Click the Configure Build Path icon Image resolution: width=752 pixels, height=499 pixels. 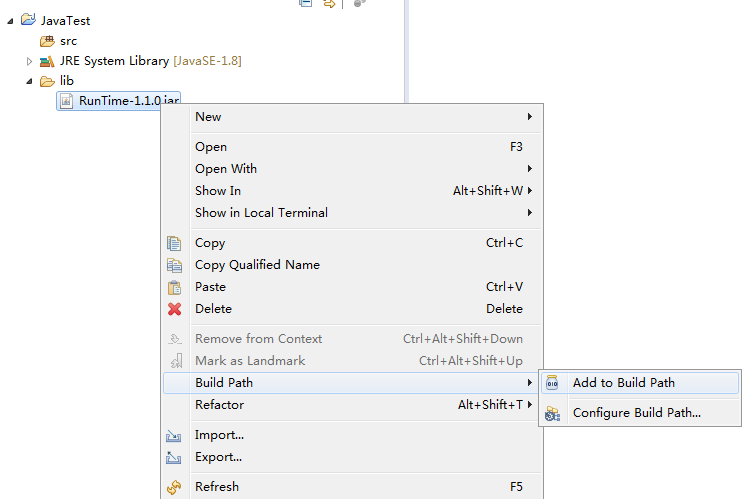pyautogui.click(x=552, y=414)
